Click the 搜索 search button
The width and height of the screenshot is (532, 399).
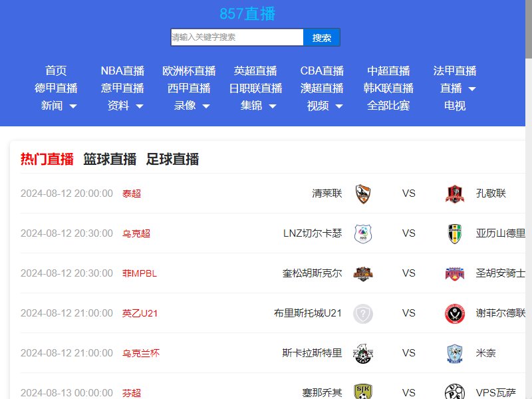pyautogui.click(x=322, y=37)
